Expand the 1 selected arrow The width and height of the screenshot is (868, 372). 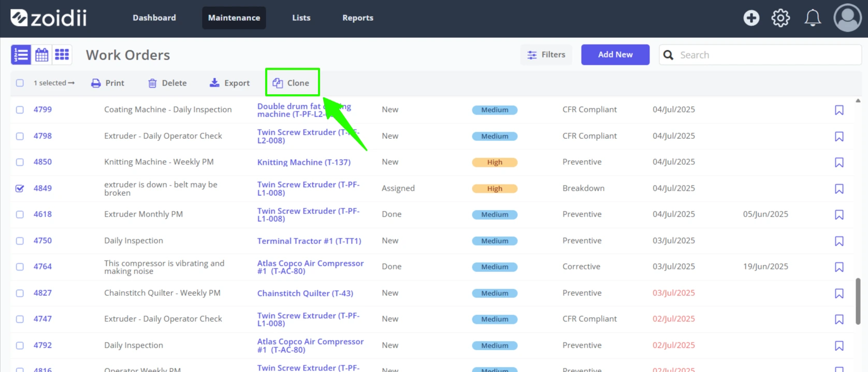(71, 83)
